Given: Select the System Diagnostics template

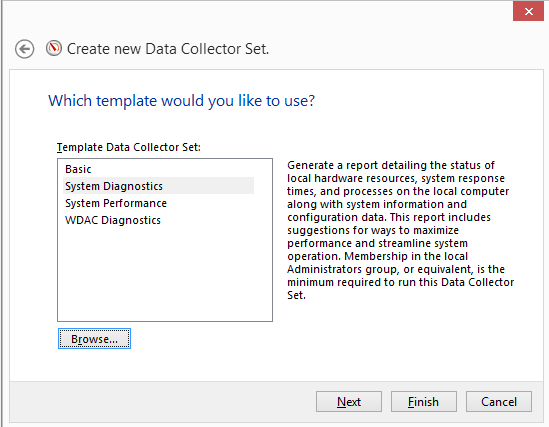Looking at the screenshot, I should tap(159, 186).
